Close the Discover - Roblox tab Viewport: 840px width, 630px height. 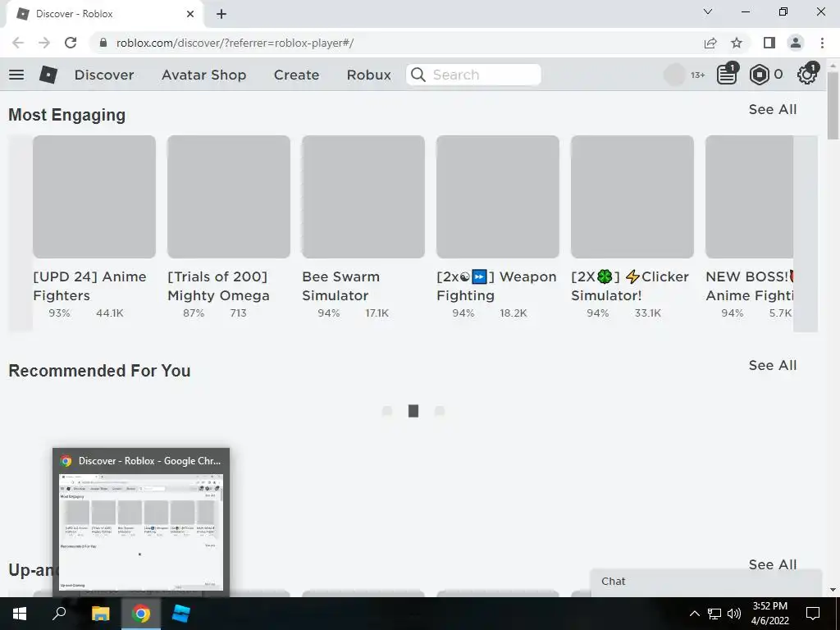[x=190, y=14]
